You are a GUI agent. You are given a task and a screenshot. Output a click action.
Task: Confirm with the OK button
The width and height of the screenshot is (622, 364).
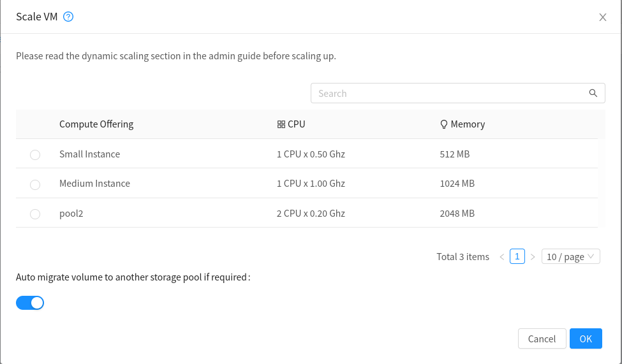(586, 339)
